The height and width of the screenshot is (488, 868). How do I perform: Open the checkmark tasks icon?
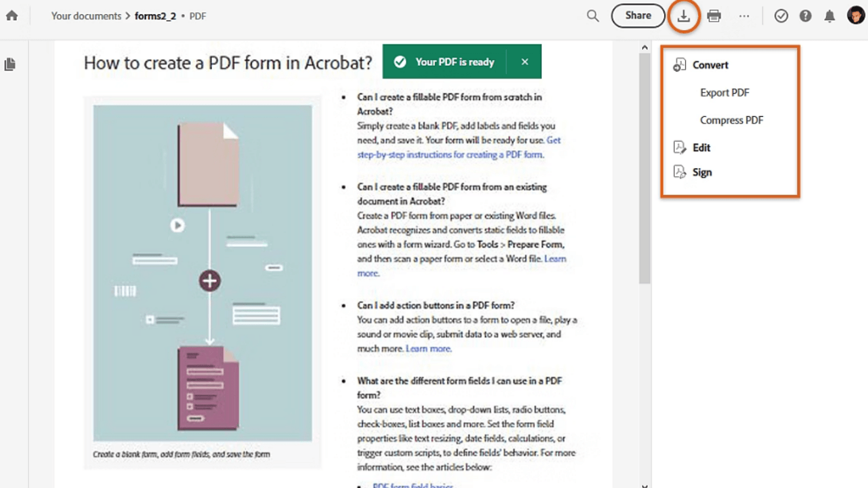tap(781, 16)
